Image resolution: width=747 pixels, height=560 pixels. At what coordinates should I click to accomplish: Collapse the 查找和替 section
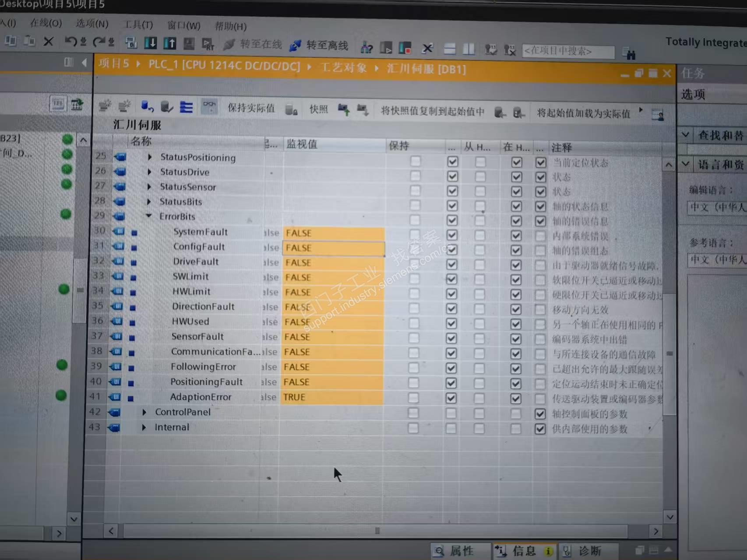pyautogui.click(x=685, y=135)
